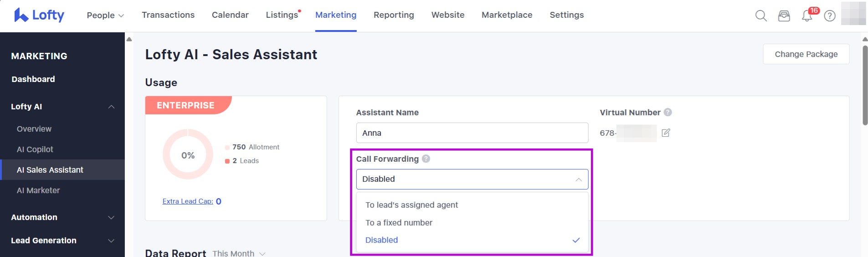Click the page vertical scrollbar
This screenshot has width=868, height=257.
pos(865,85)
